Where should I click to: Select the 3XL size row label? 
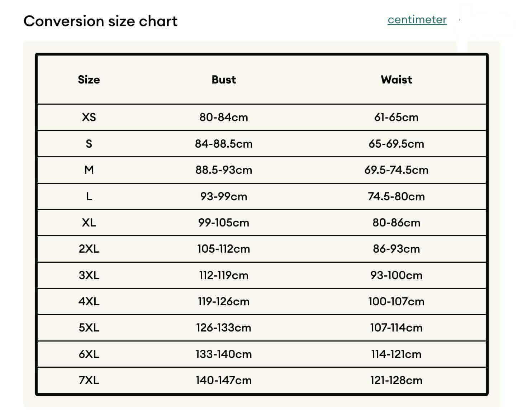(x=89, y=275)
